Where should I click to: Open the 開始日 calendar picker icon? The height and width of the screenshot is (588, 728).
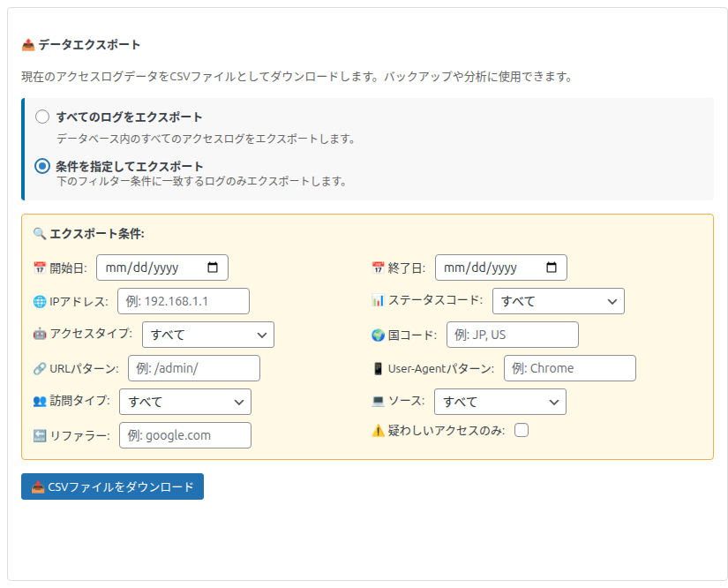point(213,268)
